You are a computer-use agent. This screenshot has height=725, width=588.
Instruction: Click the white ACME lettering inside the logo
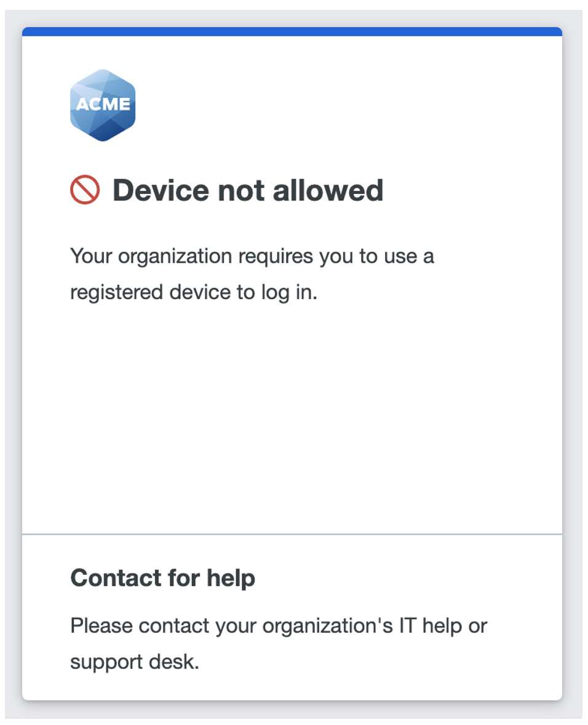point(102,104)
